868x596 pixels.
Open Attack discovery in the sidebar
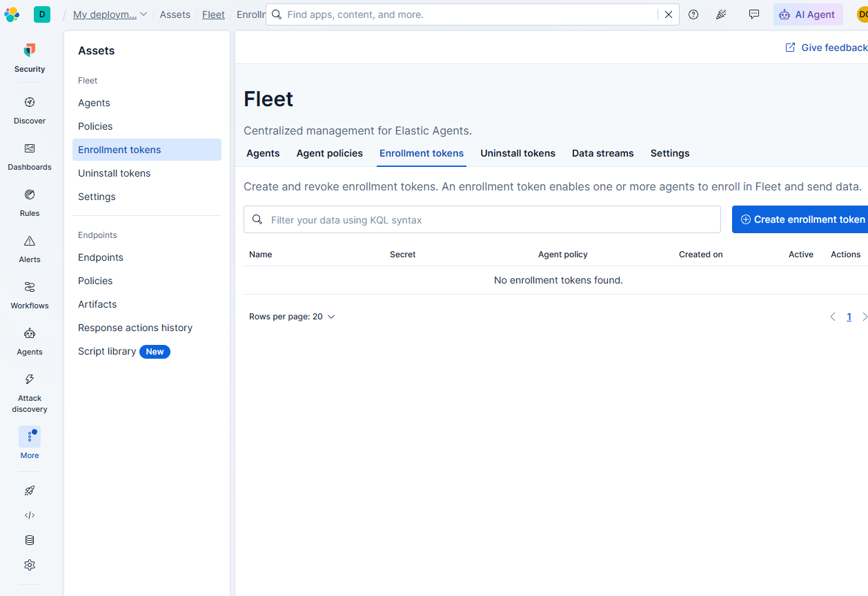pos(30,393)
